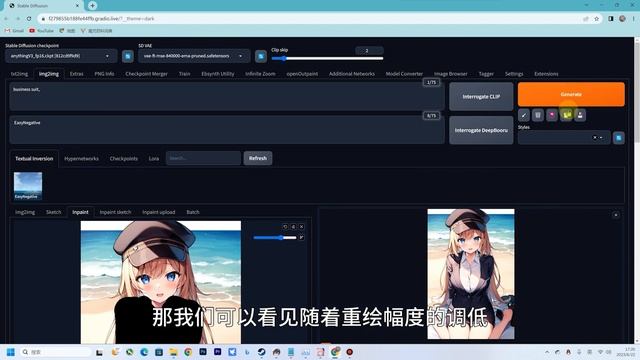Switch to the Batch sub-tab

[x=193, y=212]
